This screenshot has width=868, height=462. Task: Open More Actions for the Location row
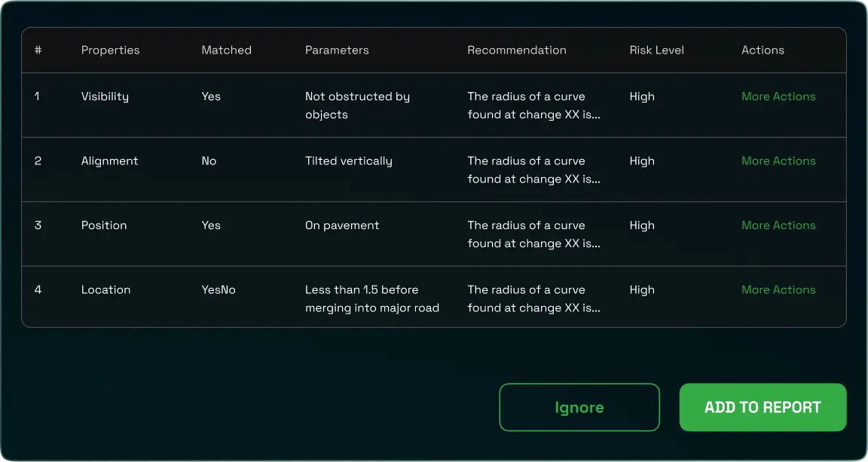click(x=778, y=289)
